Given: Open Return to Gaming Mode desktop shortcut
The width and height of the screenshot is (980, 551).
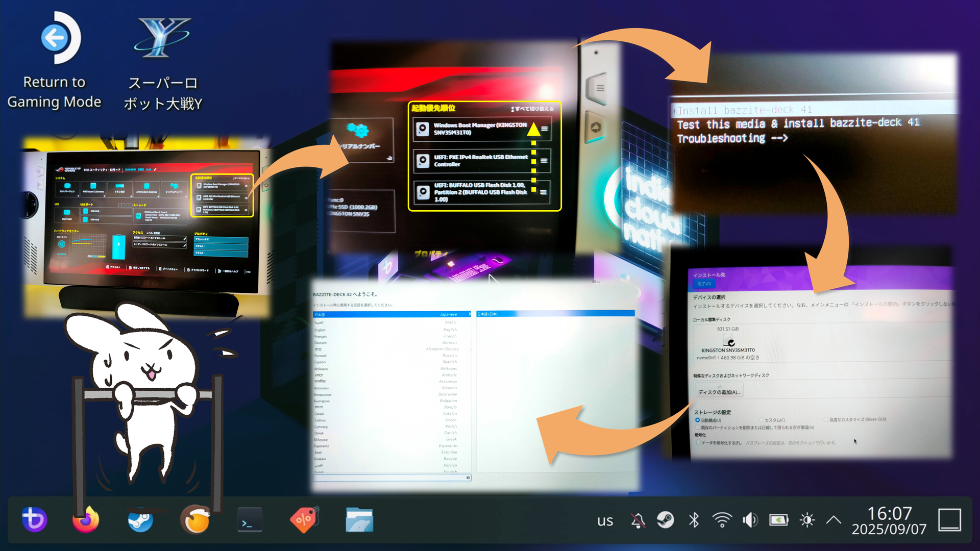Looking at the screenshot, I should click(54, 61).
